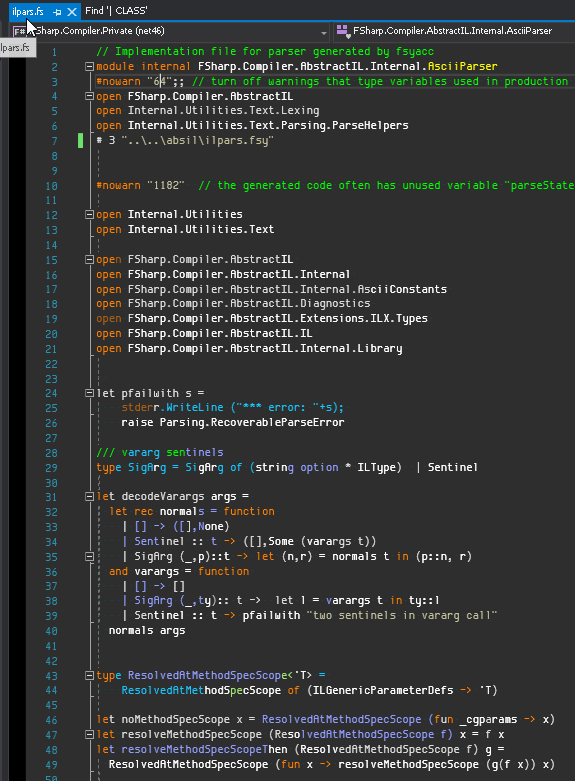Click ILGenericParameterDefs on line 44
Screen dimensions: 575x781
[384, 690]
